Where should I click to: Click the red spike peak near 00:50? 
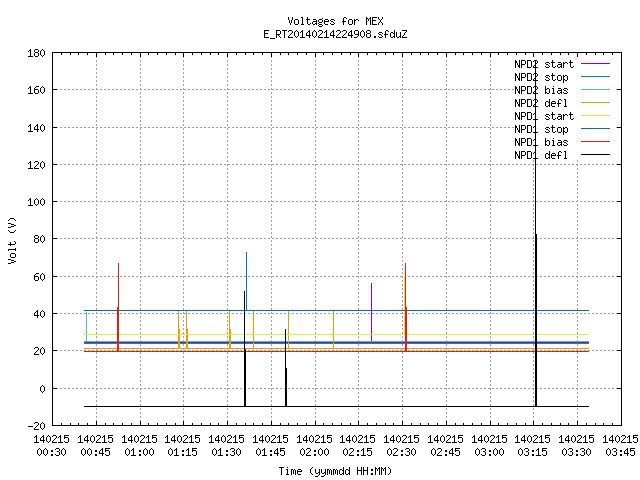click(118, 264)
